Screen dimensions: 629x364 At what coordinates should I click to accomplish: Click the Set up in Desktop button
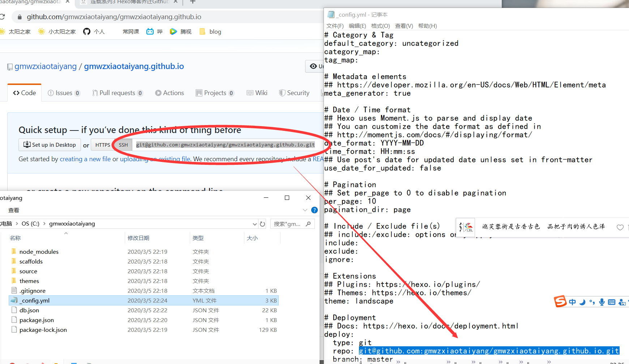pos(50,145)
